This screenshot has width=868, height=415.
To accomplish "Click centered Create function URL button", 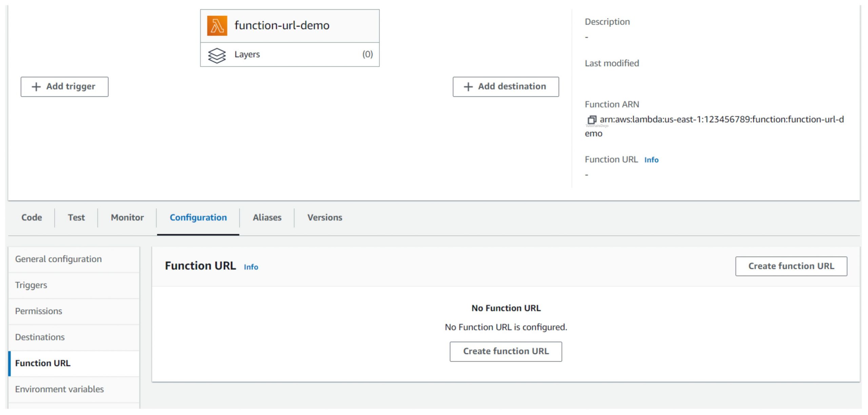I will click(506, 351).
